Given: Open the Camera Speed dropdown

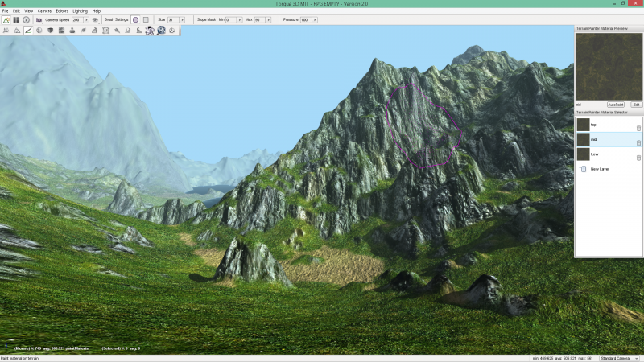Looking at the screenshot, I should [x=86, y=19].
